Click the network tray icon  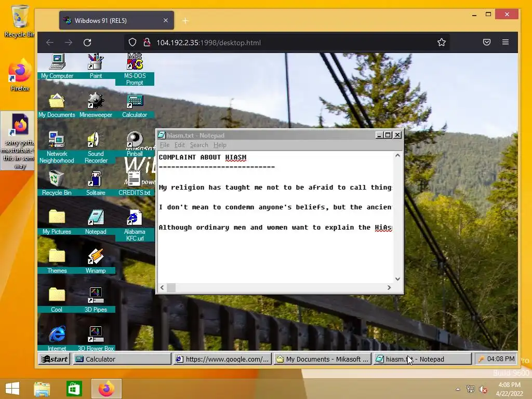click(x=471, y=389)
